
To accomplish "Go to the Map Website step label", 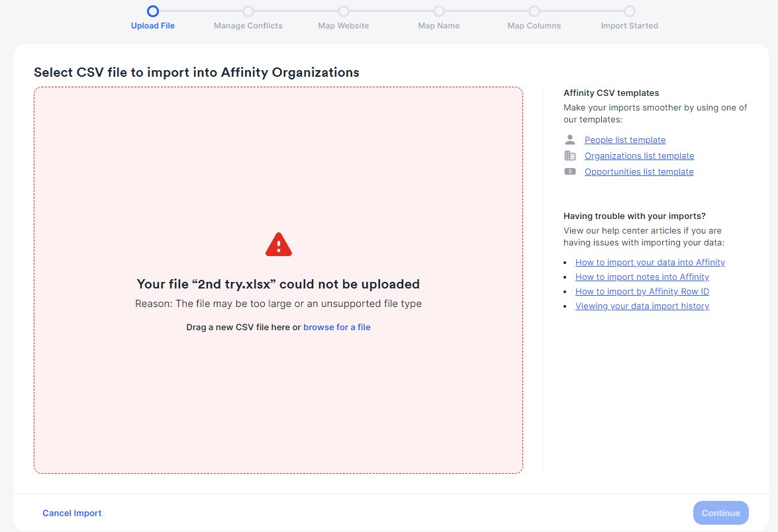I will (344, 26).
